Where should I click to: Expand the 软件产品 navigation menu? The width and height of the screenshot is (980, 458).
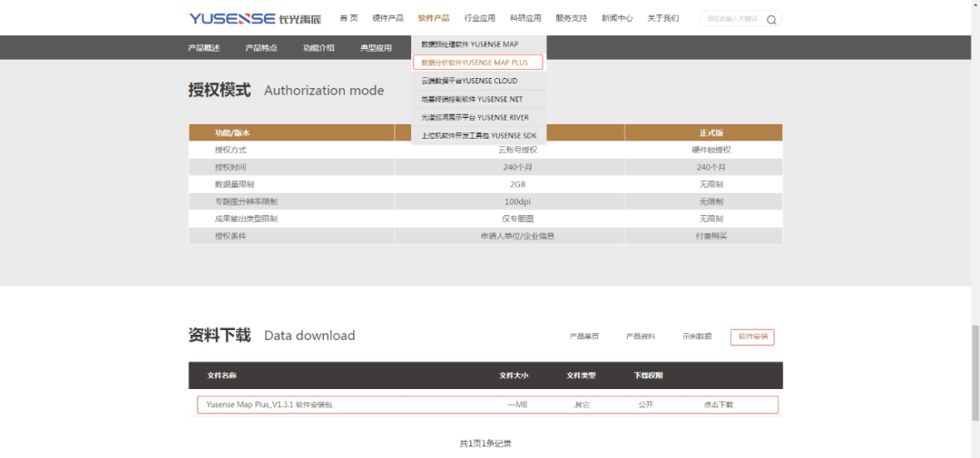click(x=434, y=18)
